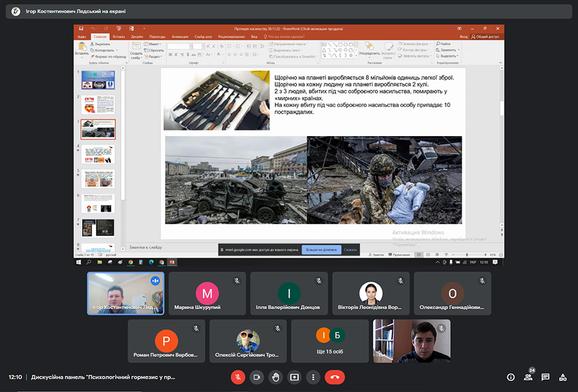Click the Вставить paste icon

pos(82,46)
